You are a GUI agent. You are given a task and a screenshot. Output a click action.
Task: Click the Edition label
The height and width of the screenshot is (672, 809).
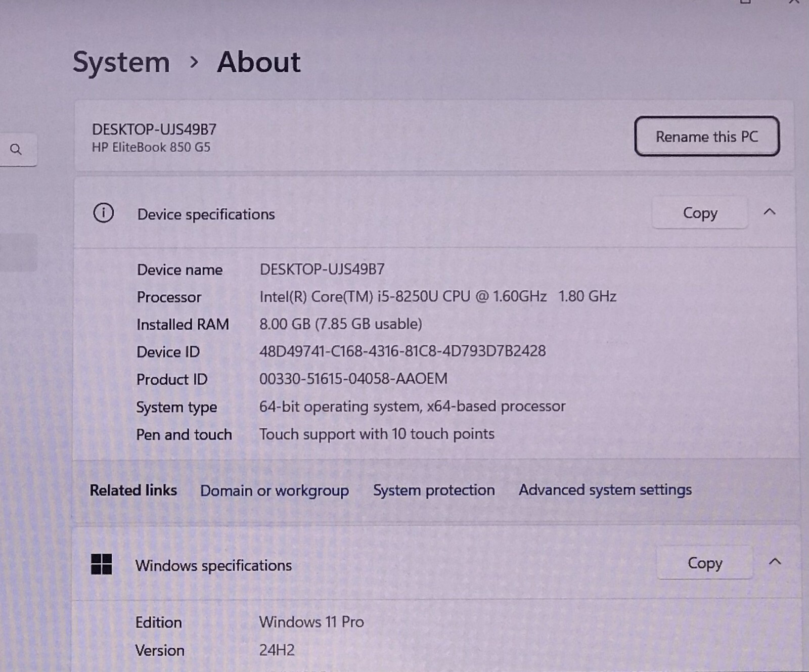point(158,622)
